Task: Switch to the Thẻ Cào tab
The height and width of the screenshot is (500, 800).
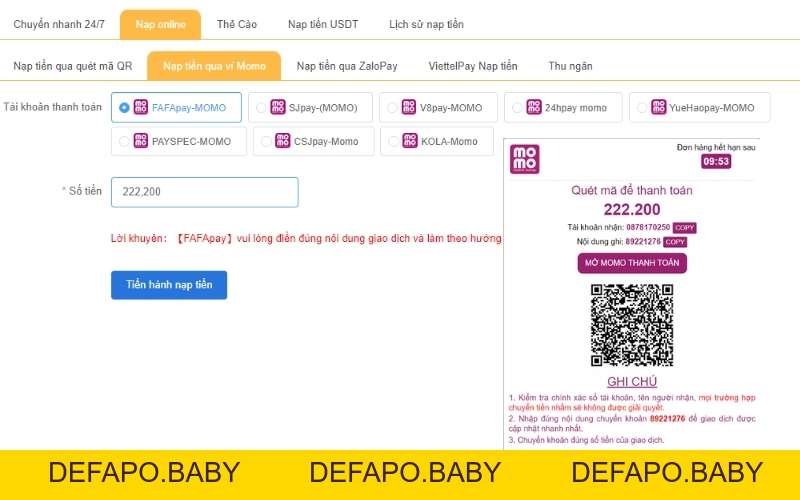Action: point(237,24)
